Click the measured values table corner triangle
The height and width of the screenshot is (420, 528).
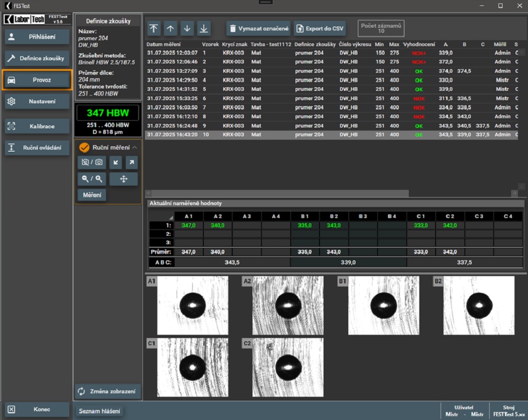(x=170, y=217)
